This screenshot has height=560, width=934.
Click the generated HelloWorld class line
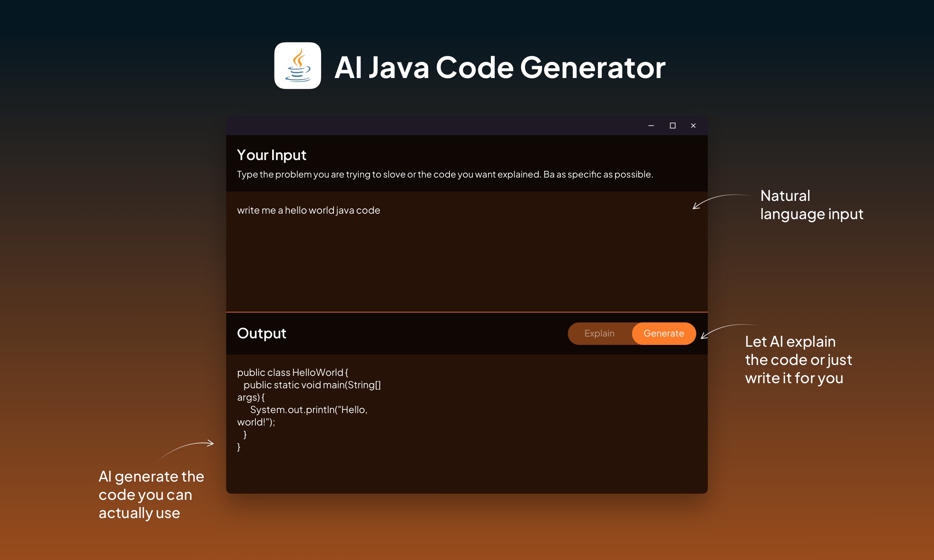point(292,373)
